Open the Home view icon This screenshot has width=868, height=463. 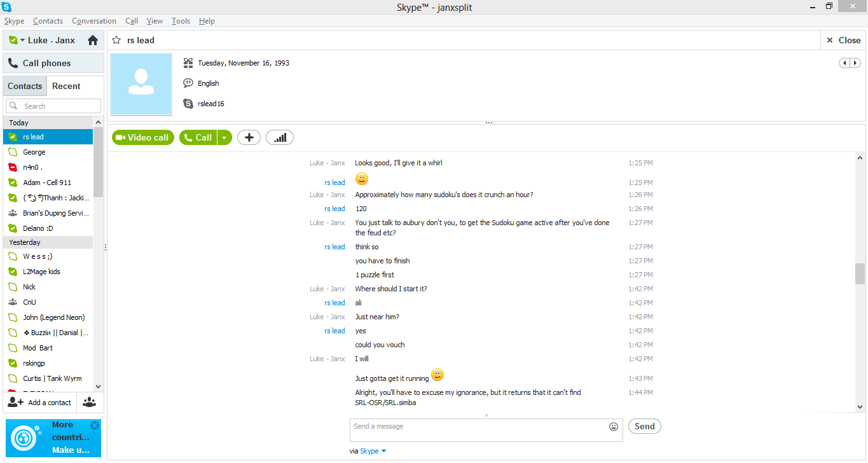(x=93, y=40)
